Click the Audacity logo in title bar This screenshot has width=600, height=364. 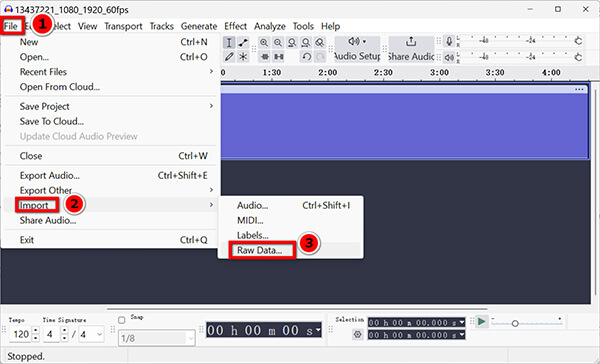(8, 9)
